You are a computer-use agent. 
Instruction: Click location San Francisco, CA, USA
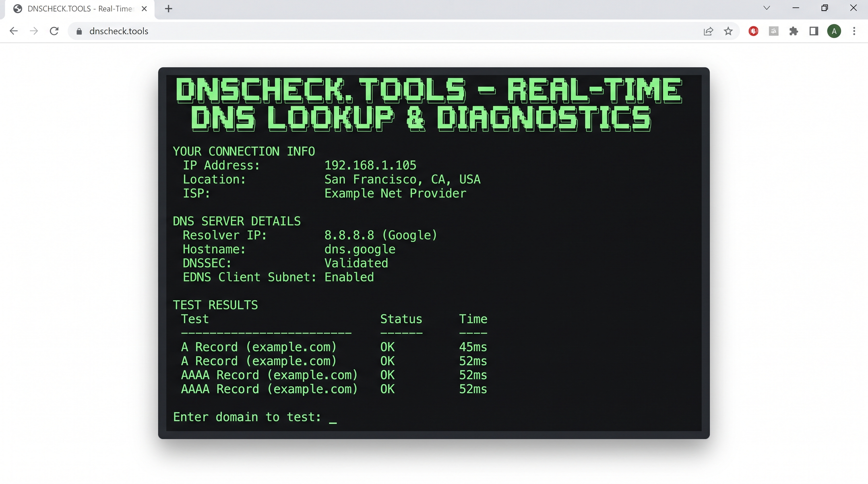click(402, 179)
